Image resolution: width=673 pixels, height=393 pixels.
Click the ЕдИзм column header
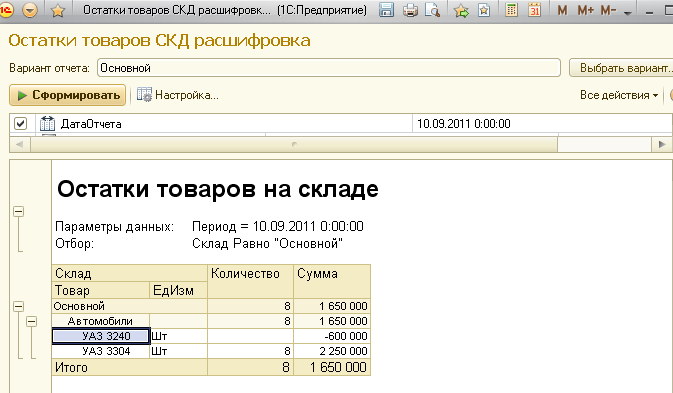178,290
